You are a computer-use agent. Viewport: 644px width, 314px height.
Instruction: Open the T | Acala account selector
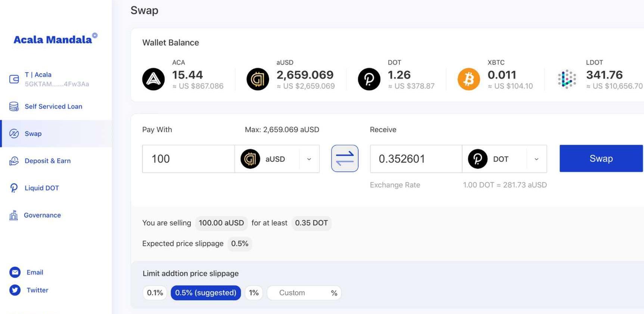pyautogui.click(x=56, y=79)
